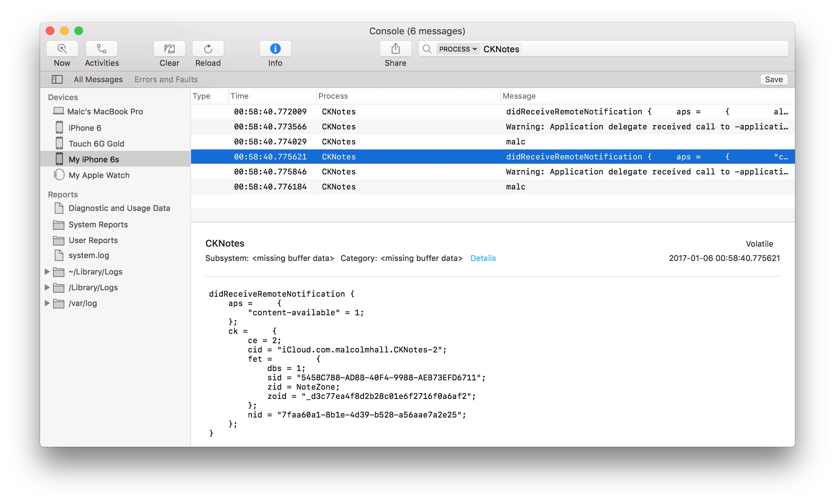Viewport: 835px width, 504px height.
Task: Expand the /var/log folder
Action: [47, 303]
